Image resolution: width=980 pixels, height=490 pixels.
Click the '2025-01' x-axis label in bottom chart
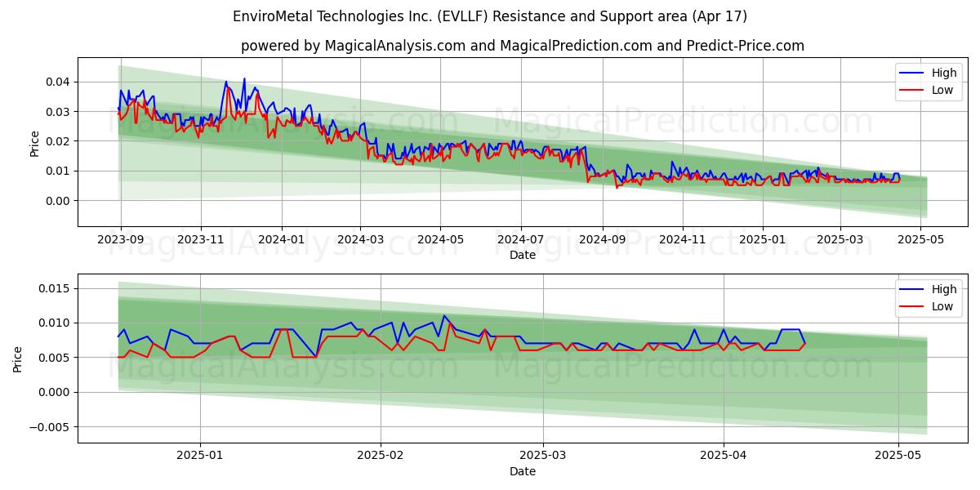tap(200, 457)
